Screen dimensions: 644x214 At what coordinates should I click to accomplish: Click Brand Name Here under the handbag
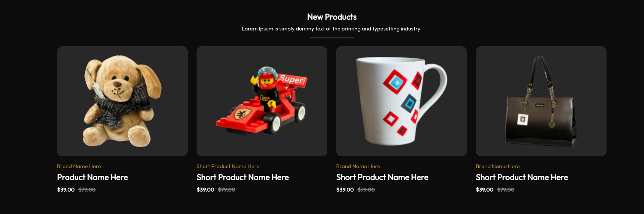point(498,166)
